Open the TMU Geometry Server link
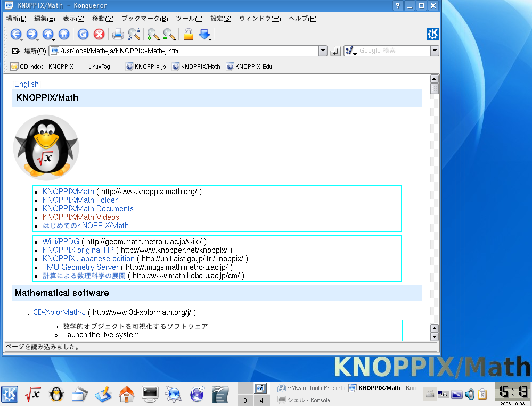532x406 pixels. [x=81, y=267]
